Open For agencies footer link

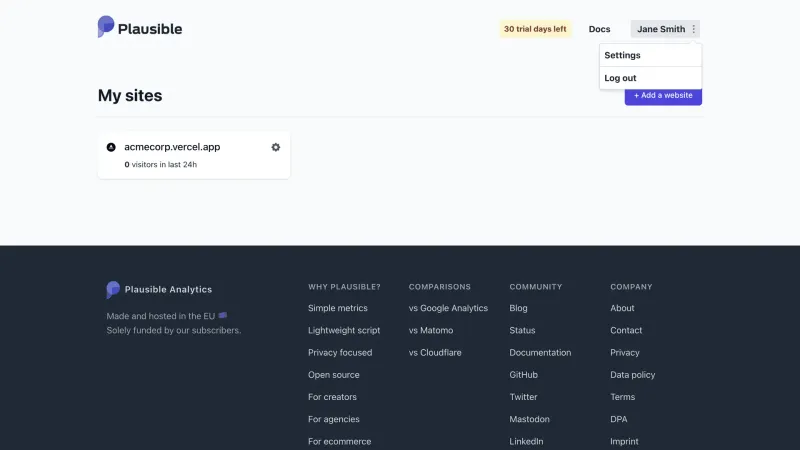334,419
